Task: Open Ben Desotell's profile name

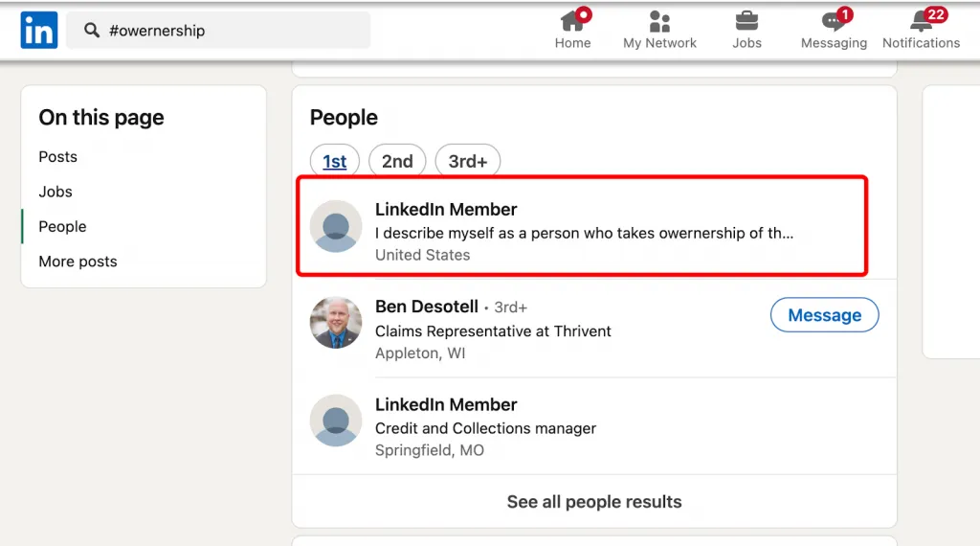Action: click(427, 307)
